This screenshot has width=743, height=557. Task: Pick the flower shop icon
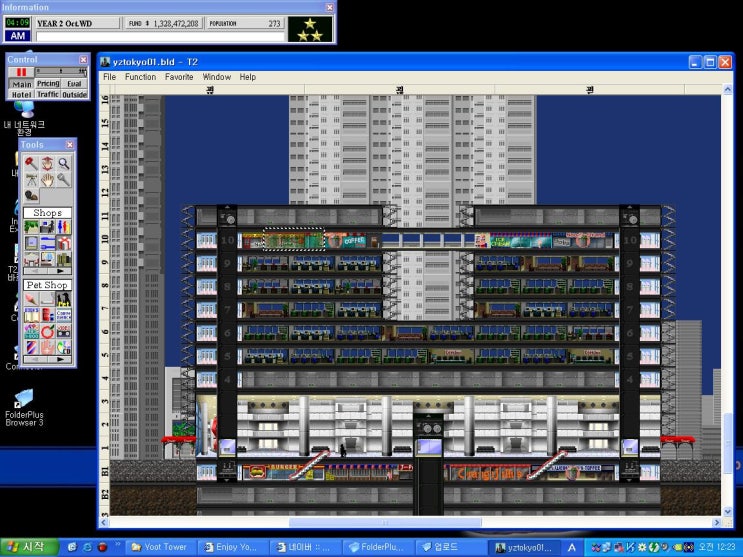click(31, 331)
